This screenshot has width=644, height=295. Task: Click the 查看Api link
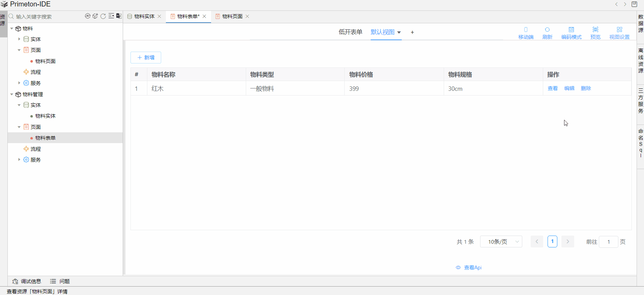[472, 268]
